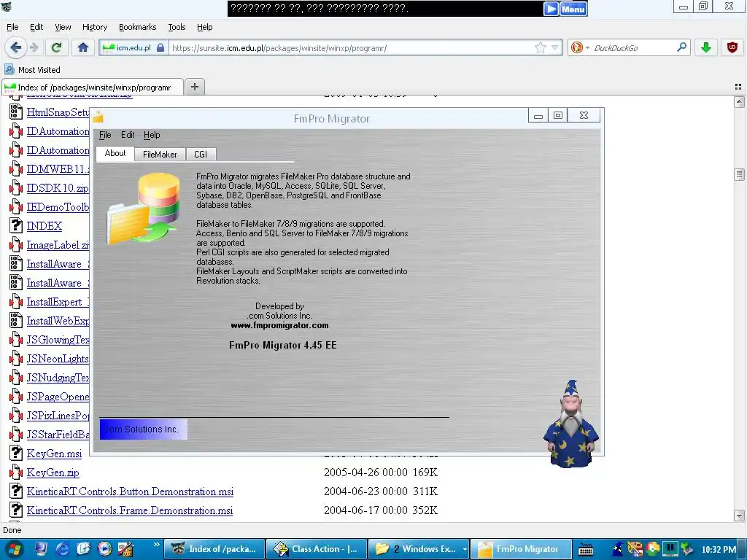The image size is (747, 560).
Task: Open a new browser tab with plus button
Action: tap(194, 87)
